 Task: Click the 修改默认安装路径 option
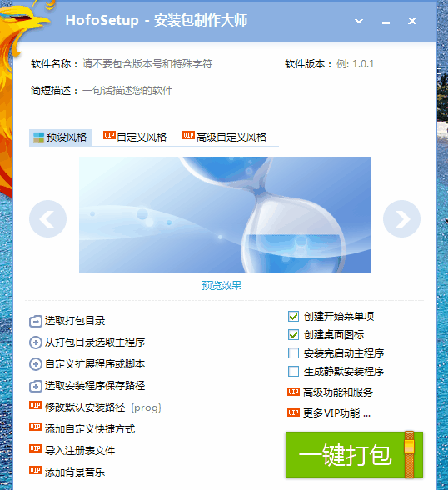coord(85,407)
